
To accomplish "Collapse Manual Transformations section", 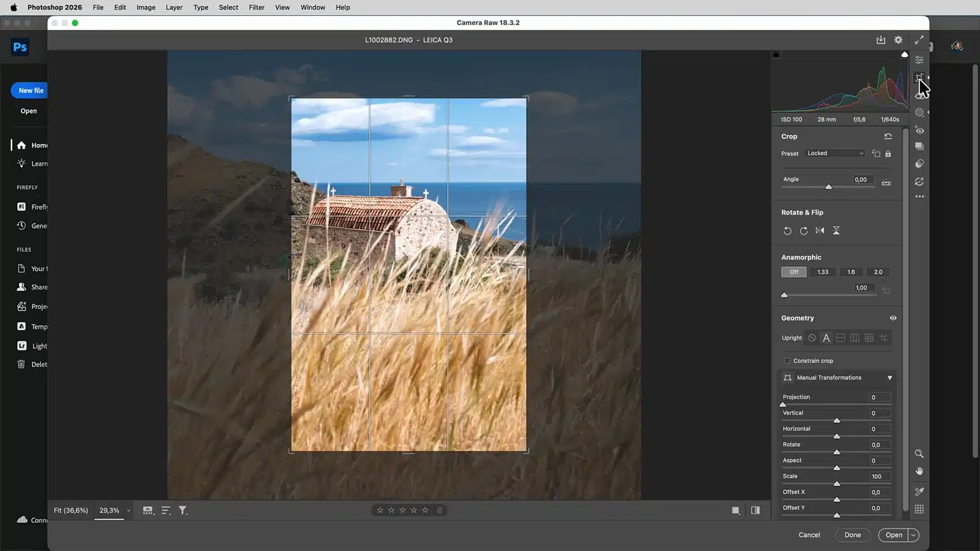I will pos(889,378).
